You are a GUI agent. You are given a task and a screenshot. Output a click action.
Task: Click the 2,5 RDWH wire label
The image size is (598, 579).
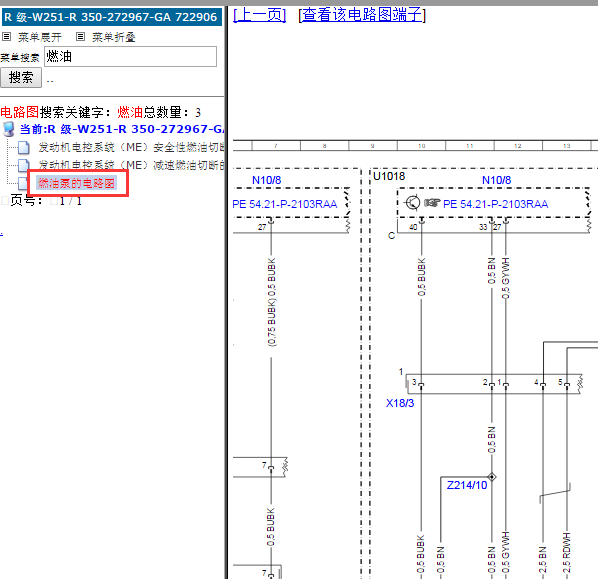pyautogui.click(x=567, y=553)
